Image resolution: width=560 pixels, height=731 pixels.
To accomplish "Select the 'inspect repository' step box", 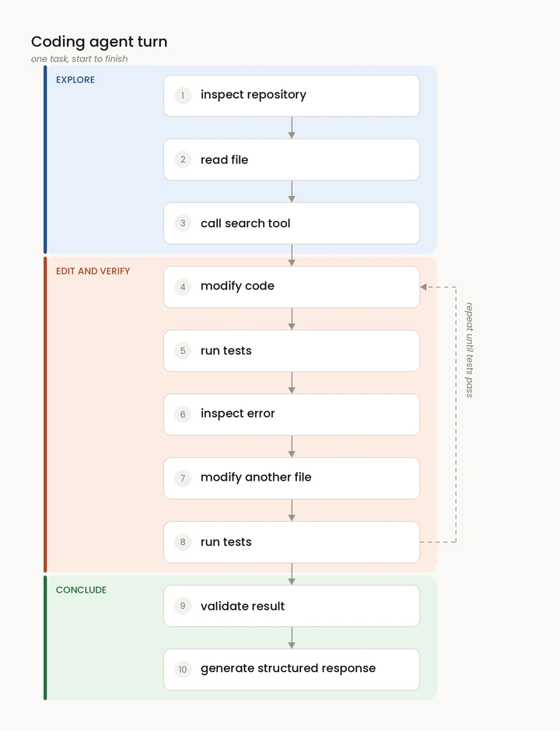I will click(292, 96).
